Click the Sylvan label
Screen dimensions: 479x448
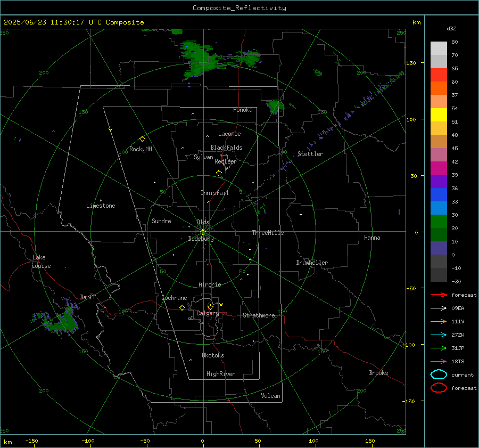click(203, 157)
